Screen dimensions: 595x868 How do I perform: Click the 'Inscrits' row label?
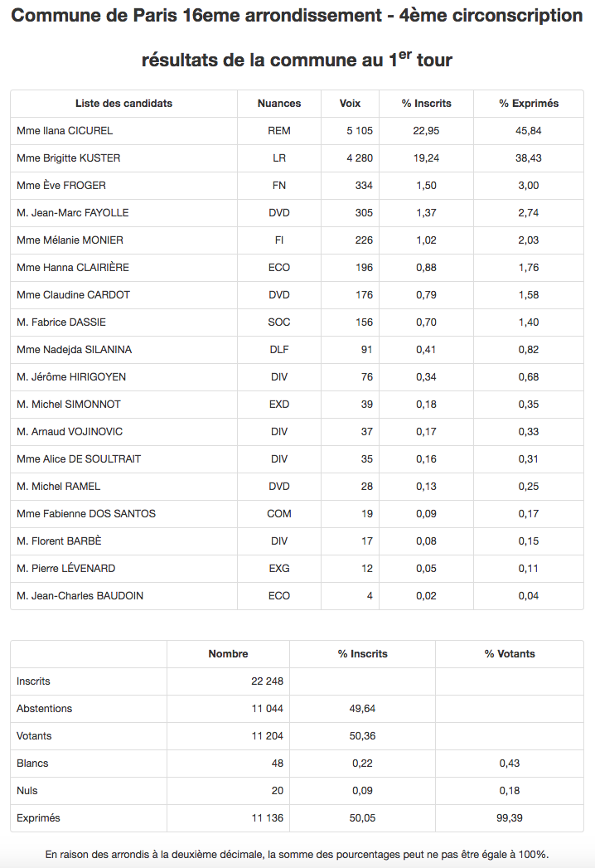click(34, 681)
